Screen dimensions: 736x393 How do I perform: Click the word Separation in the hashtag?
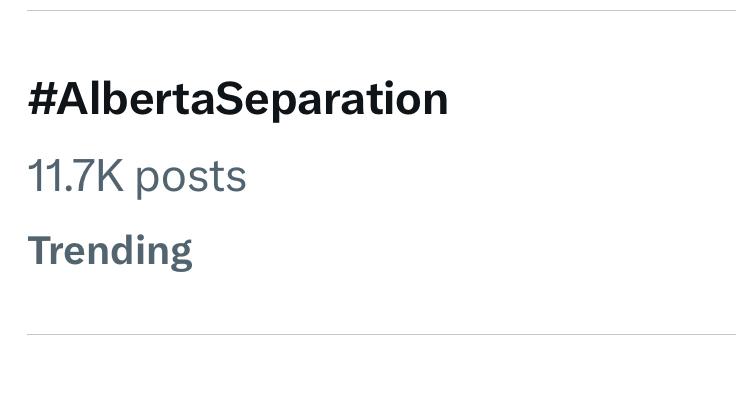pos(332,100)
